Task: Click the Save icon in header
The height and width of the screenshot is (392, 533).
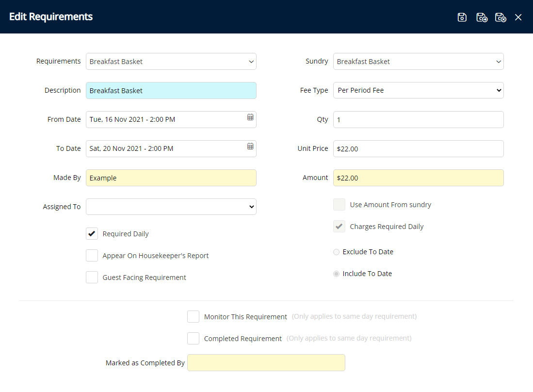Action: (x=462, y=17)
